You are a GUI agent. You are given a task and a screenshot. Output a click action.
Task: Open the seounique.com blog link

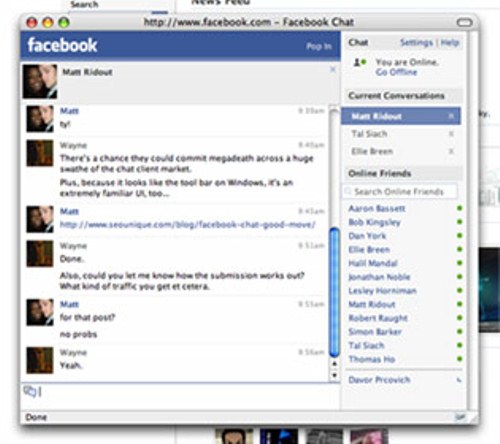(x=187, y=225)
